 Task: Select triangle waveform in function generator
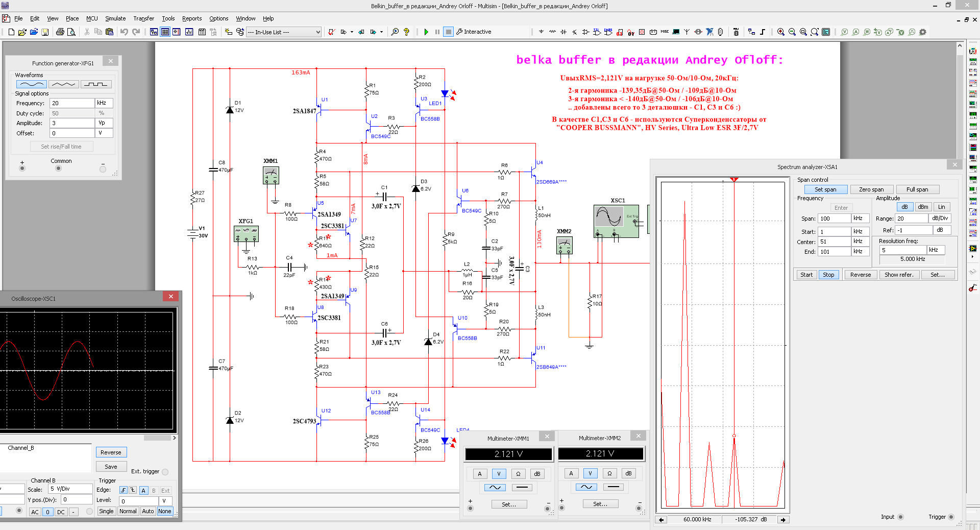(63, 84)
